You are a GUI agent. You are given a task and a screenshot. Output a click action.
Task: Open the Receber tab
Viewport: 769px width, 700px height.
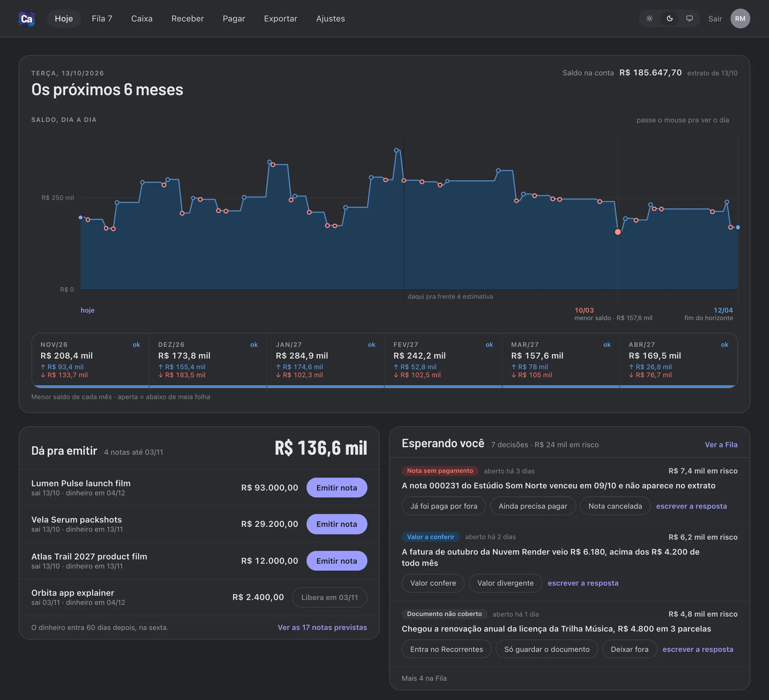187,18
